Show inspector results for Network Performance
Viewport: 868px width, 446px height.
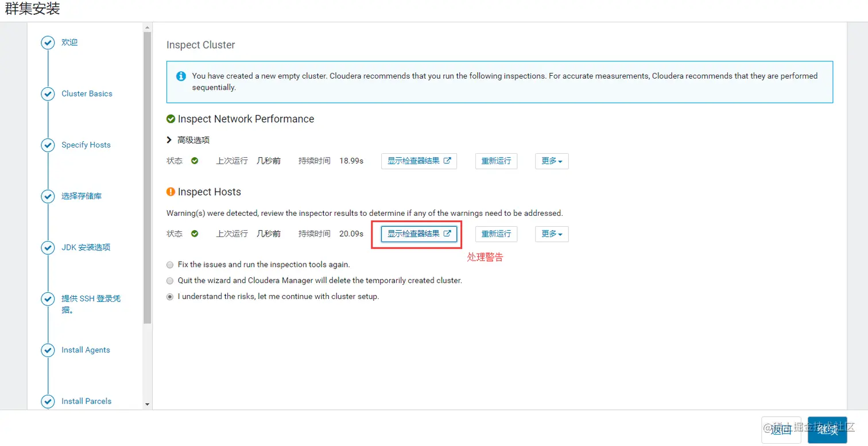419,161
